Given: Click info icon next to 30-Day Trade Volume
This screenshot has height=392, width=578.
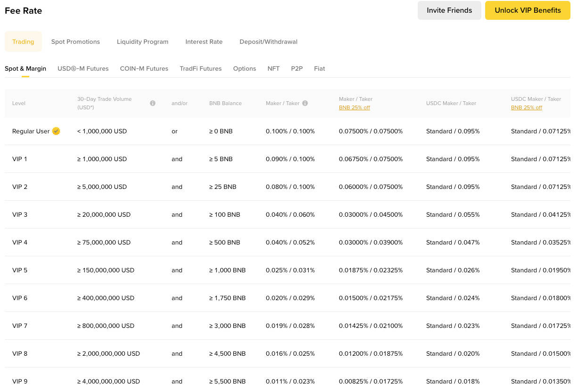Looking at the screenshot, I should coord(153,103).
